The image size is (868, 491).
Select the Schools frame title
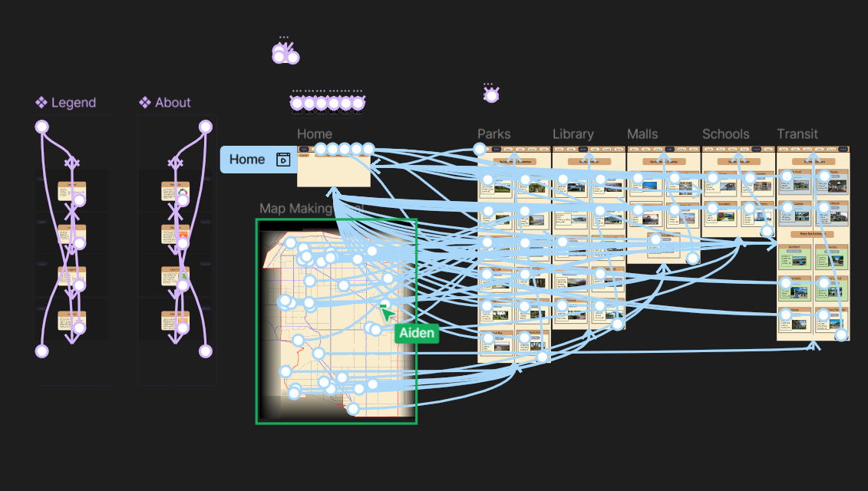726,134
